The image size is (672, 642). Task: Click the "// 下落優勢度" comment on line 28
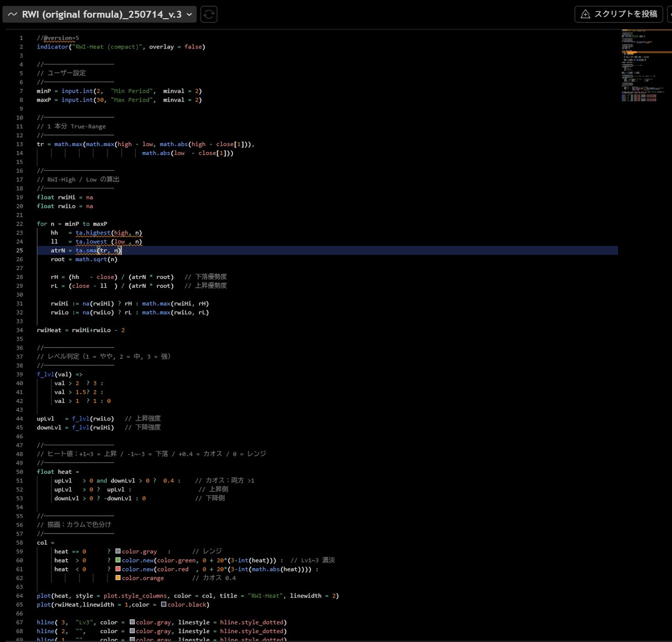(205, 277)
